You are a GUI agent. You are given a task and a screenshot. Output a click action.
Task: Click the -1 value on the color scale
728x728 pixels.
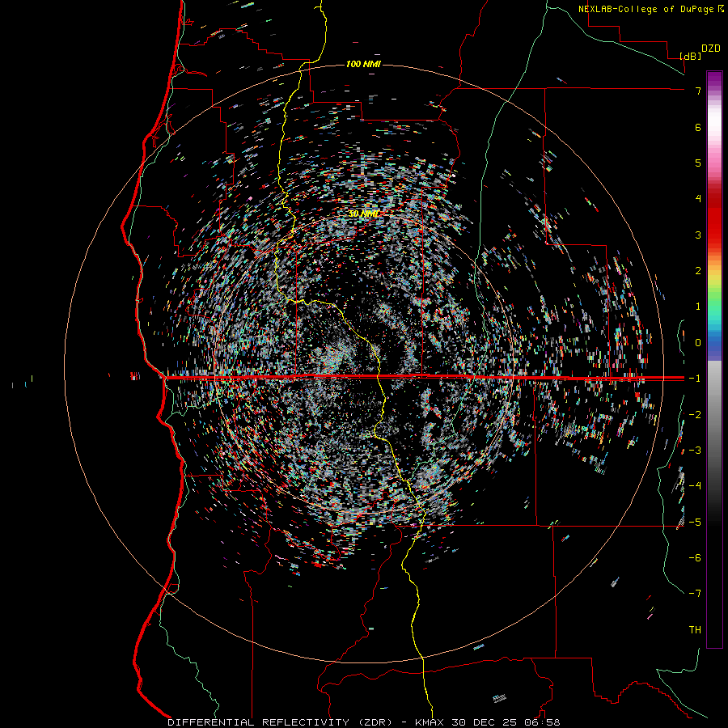click(x=695, y=379)
